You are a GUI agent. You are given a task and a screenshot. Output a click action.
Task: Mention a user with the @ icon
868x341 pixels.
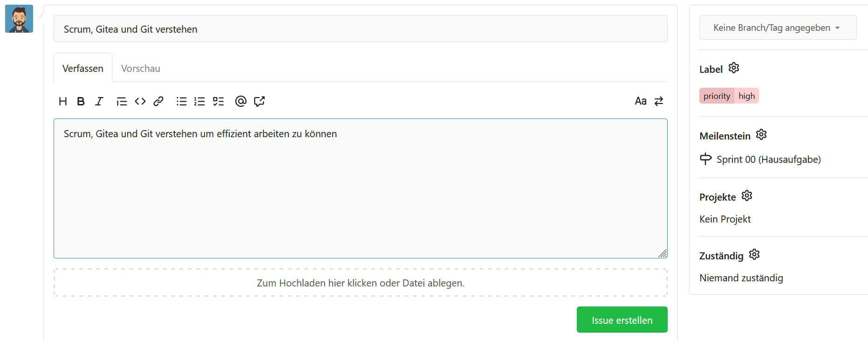[x=240, y=101]
